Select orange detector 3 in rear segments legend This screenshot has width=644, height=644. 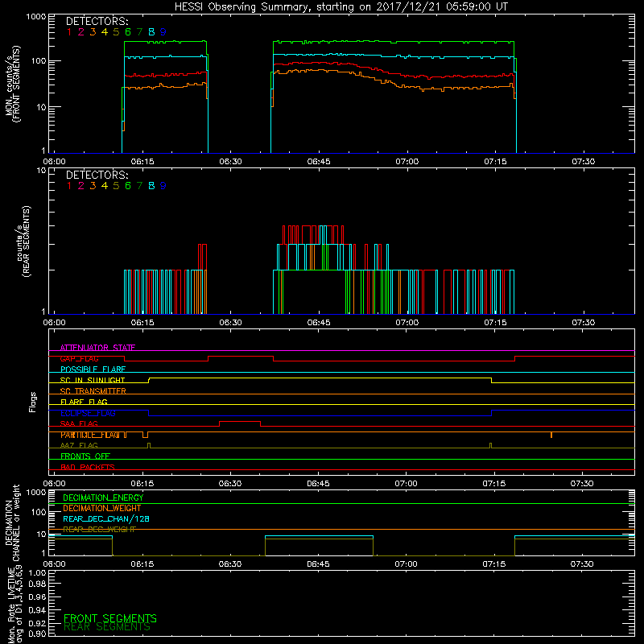point(93,186)
